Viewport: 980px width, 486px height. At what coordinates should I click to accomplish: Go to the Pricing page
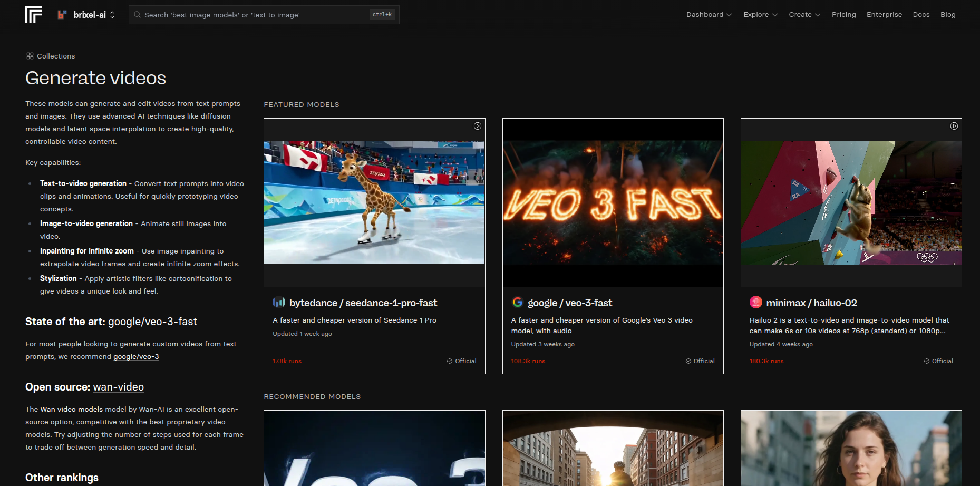click(843, 15)
